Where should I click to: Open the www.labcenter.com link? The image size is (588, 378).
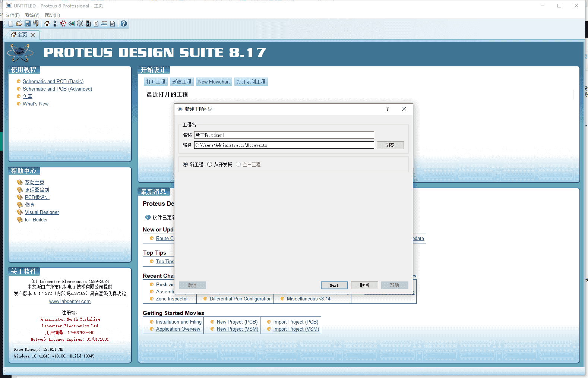click(x=70, y=301)
